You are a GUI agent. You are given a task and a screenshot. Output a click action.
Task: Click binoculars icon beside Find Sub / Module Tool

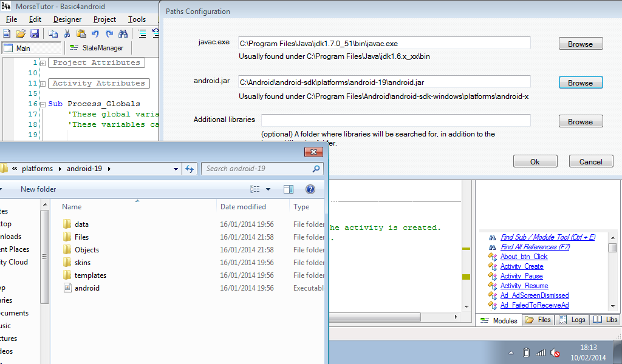click(492, 237)
